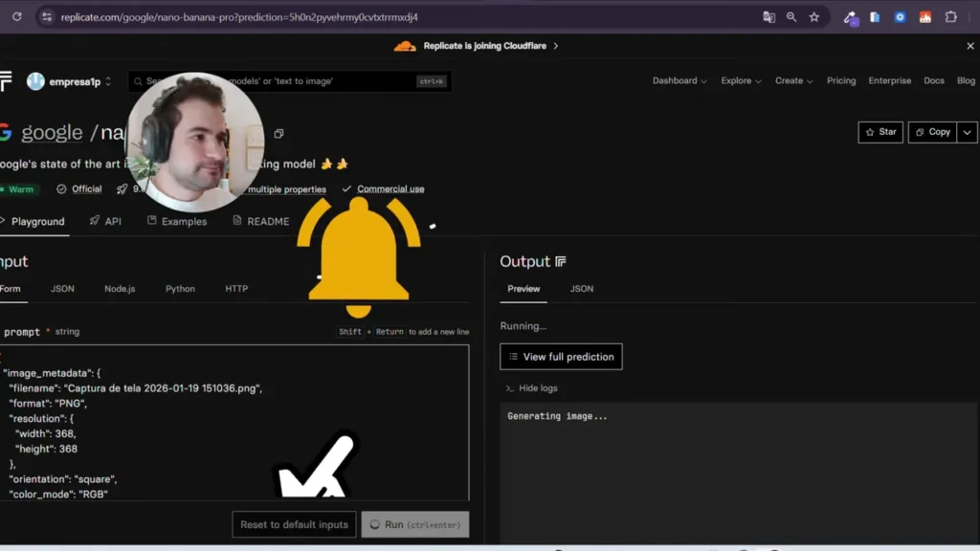Open Google Translate icon in the address bar

click(768, 16)
